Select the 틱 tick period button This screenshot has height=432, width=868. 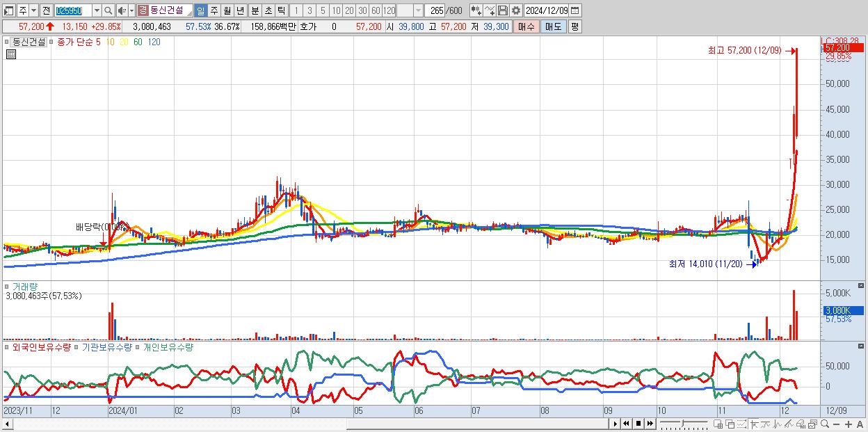[x=281, y=10]
